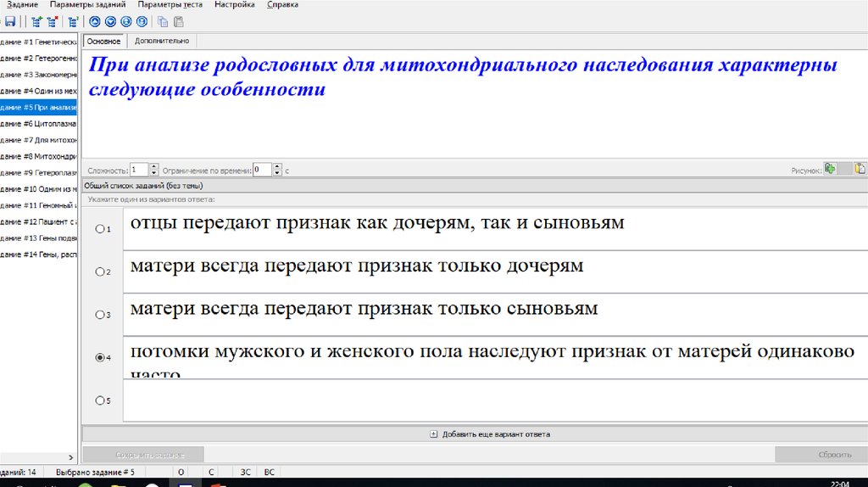Click the load picture icon next to Рисунок
This screenshot has width=868, height=487.
coord(831,169)
